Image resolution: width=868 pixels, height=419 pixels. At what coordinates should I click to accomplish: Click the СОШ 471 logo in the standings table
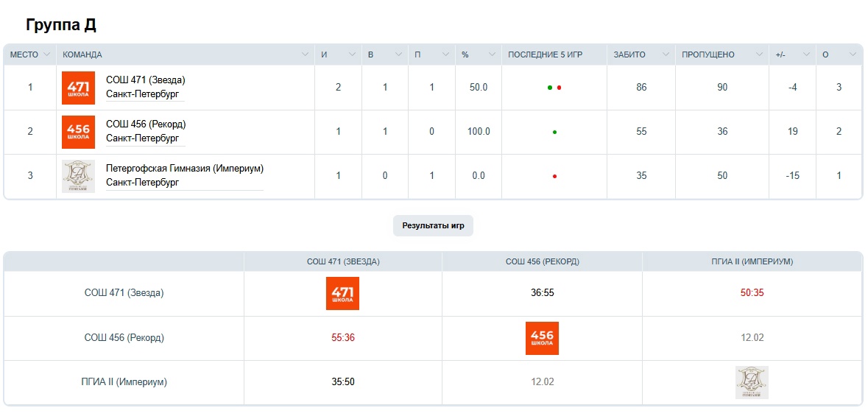78,88
